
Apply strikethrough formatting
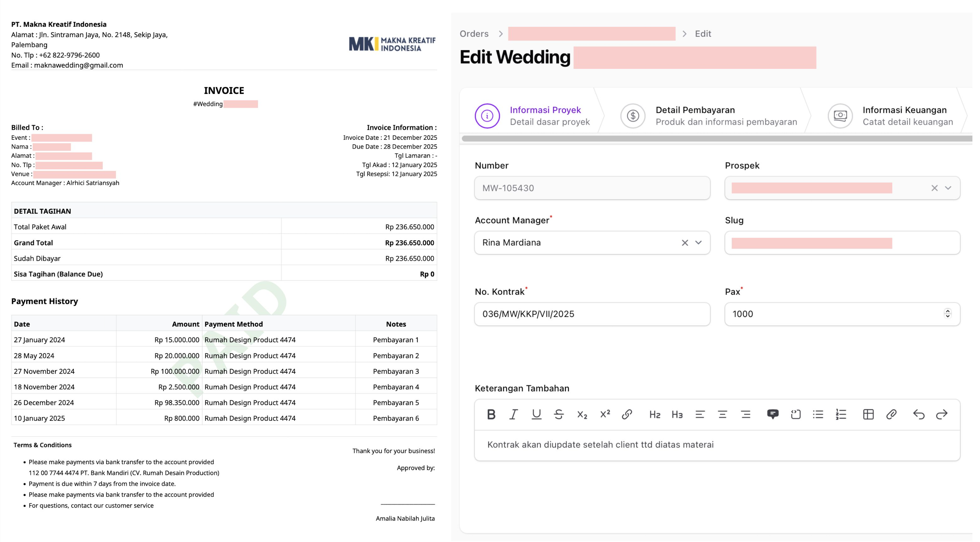point(559,414)
